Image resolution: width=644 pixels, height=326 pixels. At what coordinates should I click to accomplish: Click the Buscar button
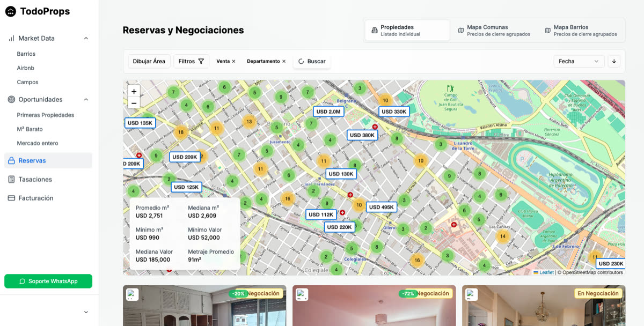(312, 62)
